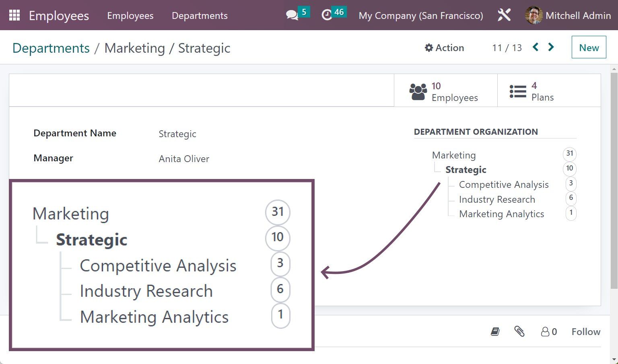
Task: Go to the next record arrow
Action: point(551,47)
